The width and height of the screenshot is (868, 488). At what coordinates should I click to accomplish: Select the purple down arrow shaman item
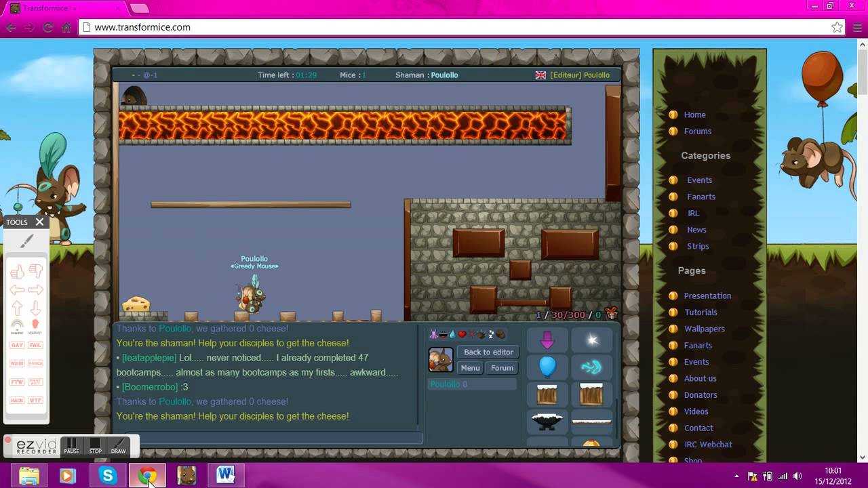tap(547, 340)
